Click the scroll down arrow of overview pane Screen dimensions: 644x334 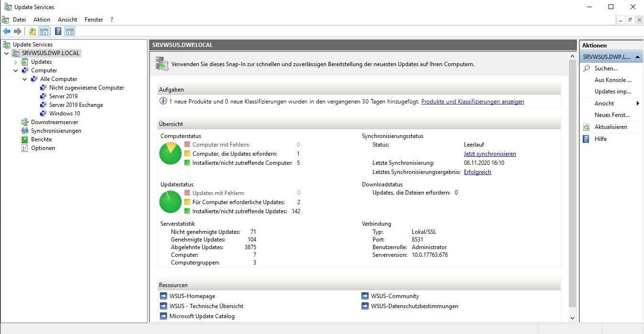(572, 318)
